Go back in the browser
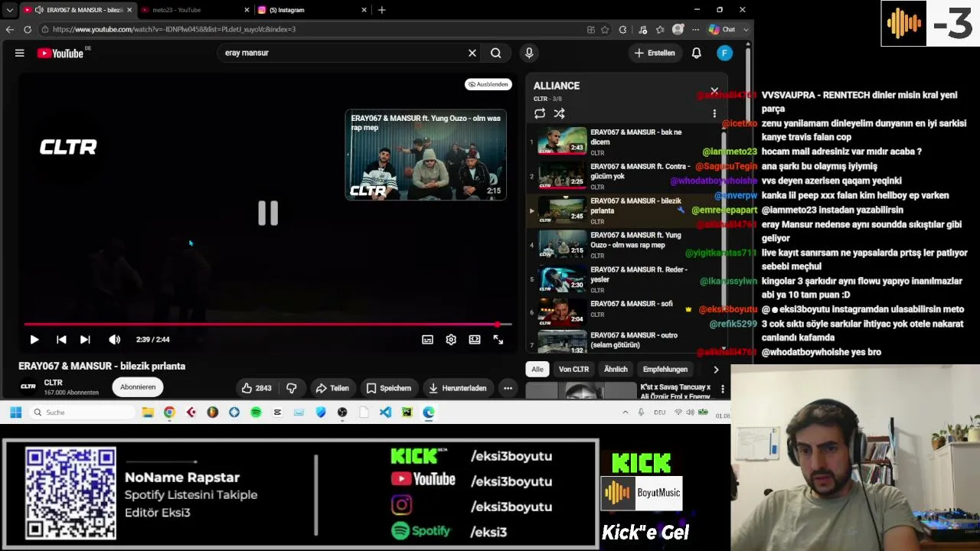This screenshot has width=980, height=551. pyautogui.click(x=9, y=29)
